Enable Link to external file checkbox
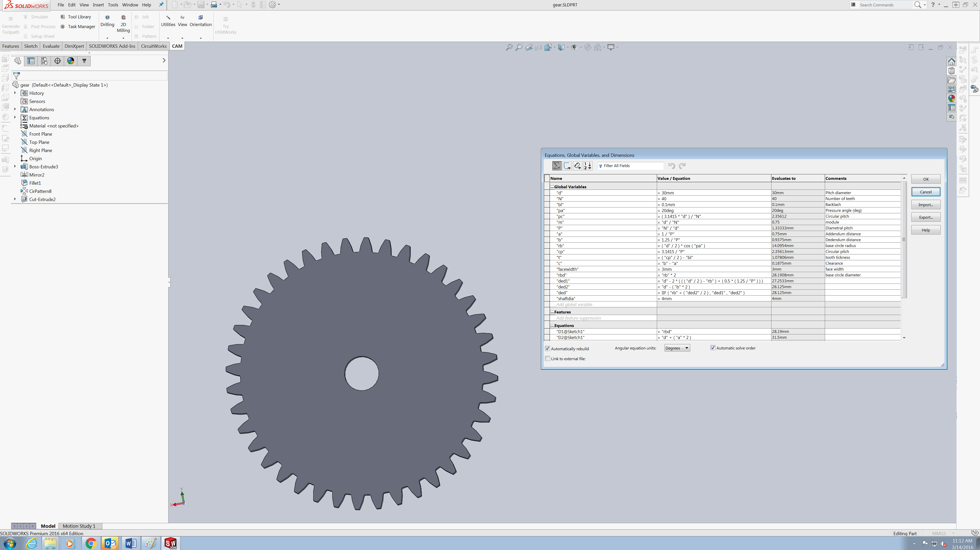 point(548,359)
